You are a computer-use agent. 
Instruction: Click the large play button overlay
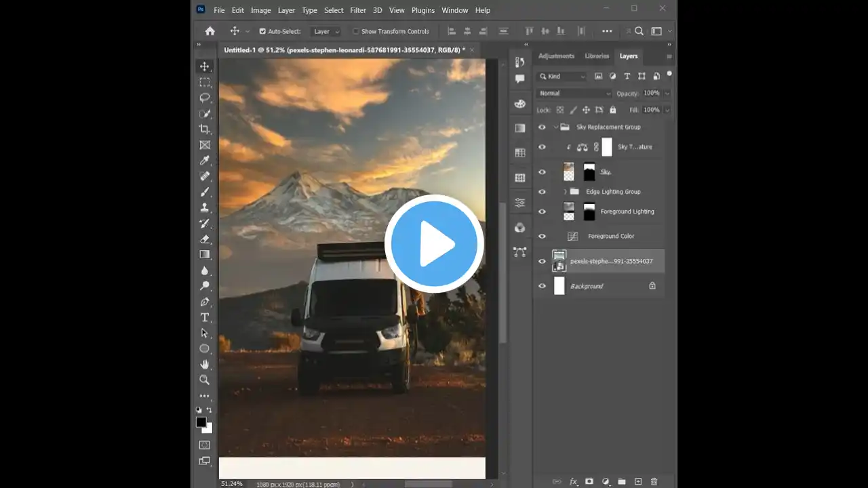[x=434, y=244]
